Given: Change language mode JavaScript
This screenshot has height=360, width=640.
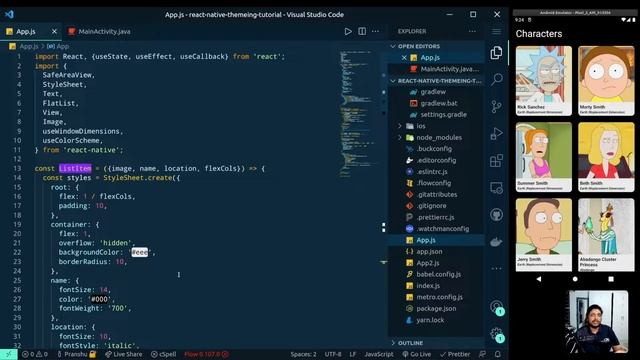Looking at the screenshot, I should (x=379, y=354).
